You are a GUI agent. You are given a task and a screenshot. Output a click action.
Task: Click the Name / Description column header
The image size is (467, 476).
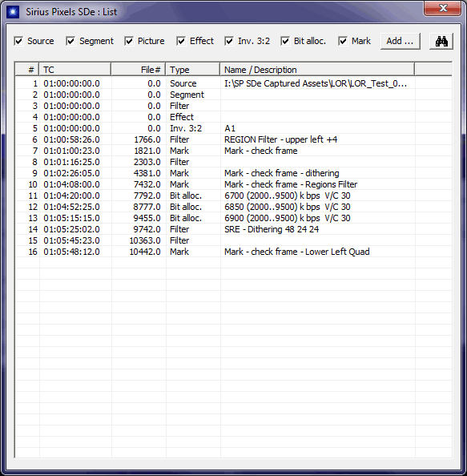(x=317, y=70)
